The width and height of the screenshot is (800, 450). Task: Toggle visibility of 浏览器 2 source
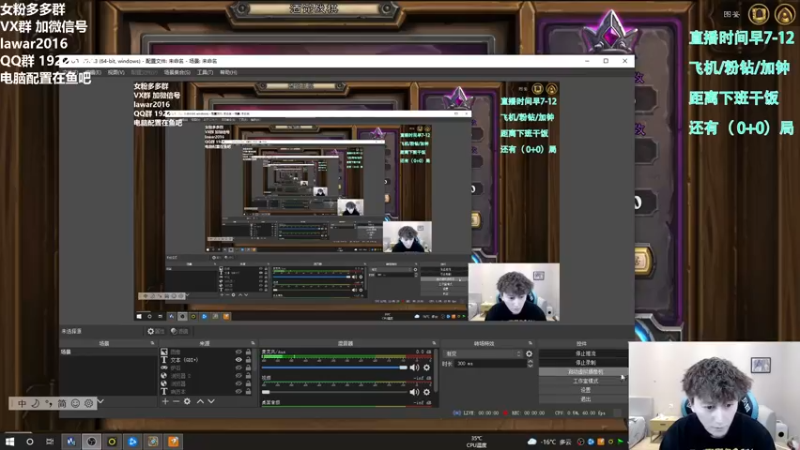(238, 376)
